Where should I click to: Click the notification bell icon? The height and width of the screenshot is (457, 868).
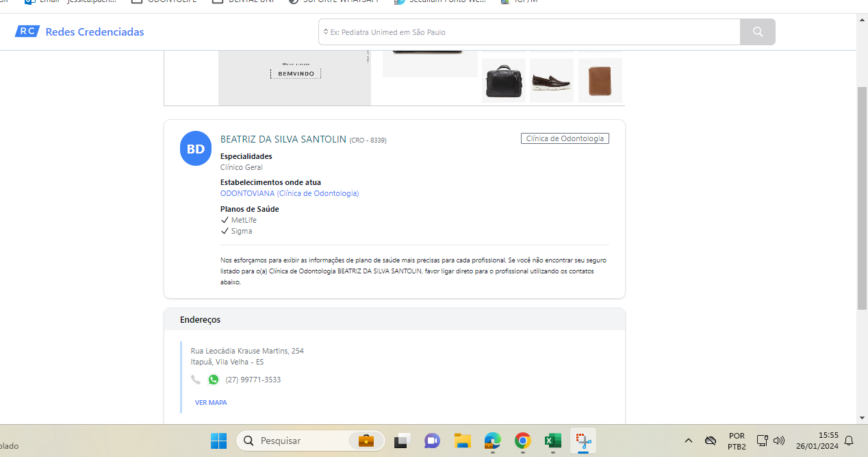pyautogui.click(x=849, y=441)
